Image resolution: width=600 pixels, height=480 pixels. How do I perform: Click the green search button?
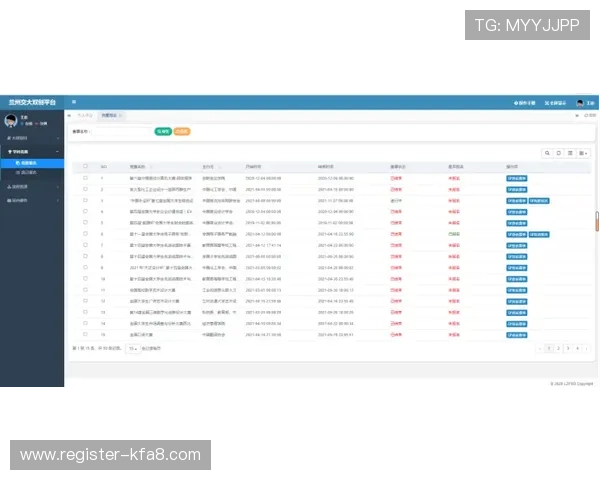tap(162, 131)
